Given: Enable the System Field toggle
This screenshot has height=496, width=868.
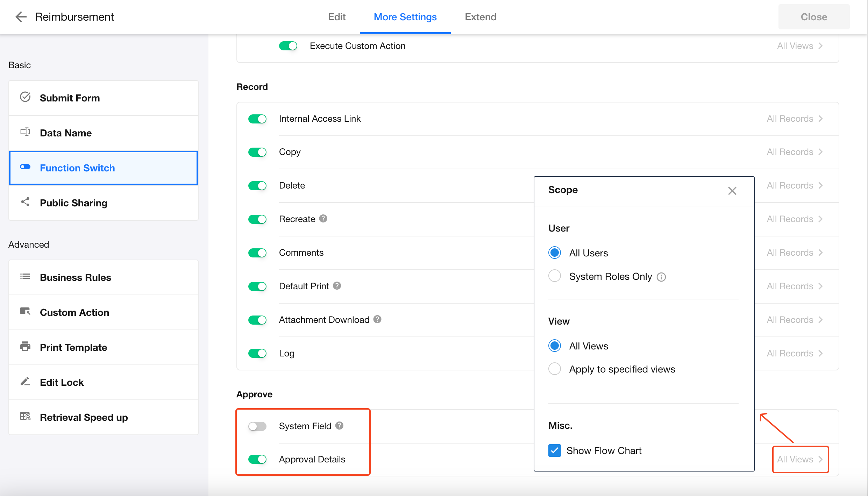Looking at the screenshot, I should pyautogui.click(x=257, y=426).
